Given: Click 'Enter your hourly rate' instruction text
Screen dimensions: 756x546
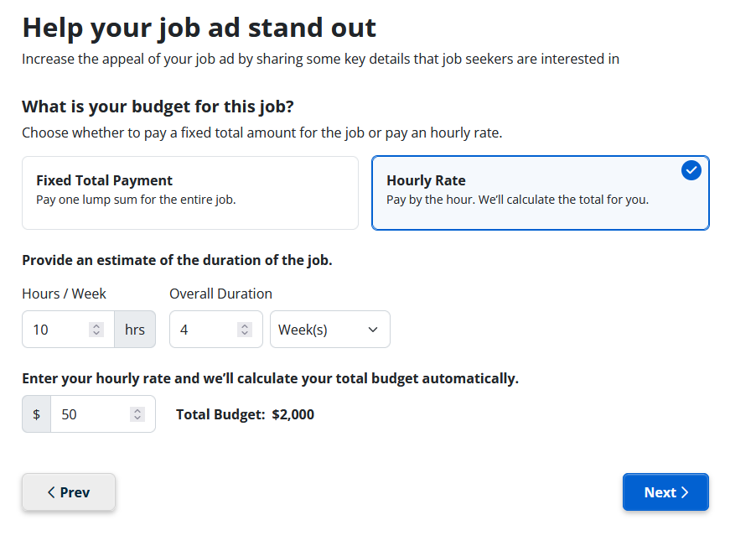Looking at the screenshot, I should click(270, 378).
